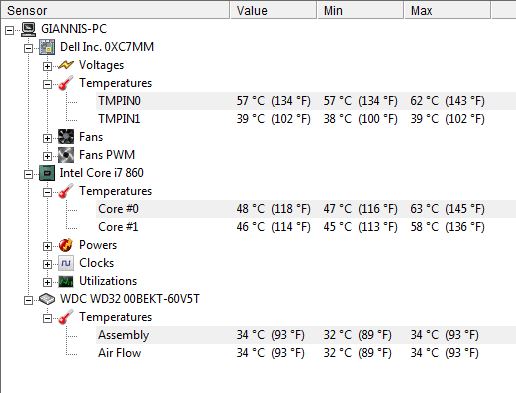Click the Value column header

click(x=273, y=11)
